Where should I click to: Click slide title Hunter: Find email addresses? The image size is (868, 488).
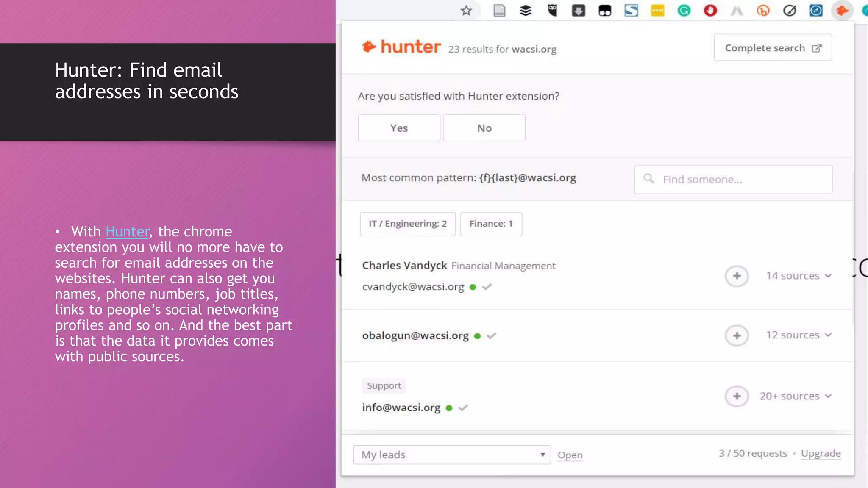coord(147,81)
